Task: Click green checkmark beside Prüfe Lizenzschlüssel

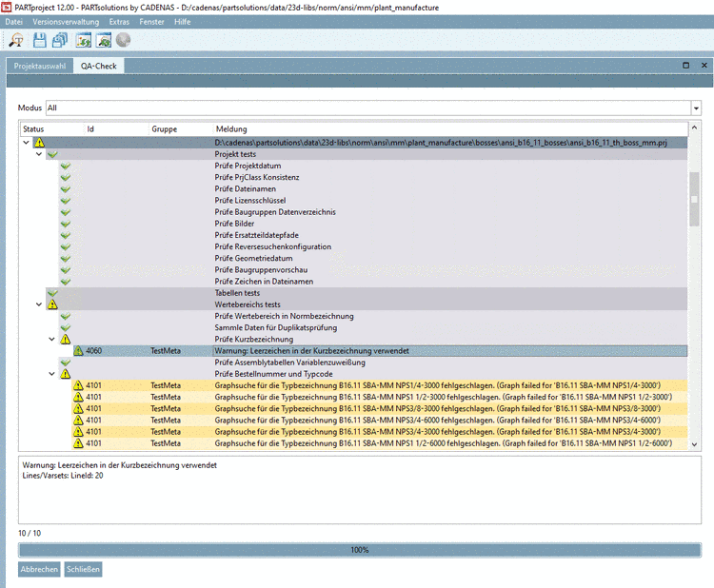Action: point(66,201)
